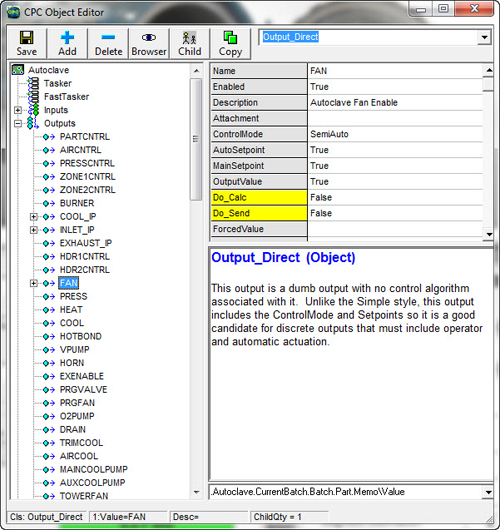Open the Output_Direct class dropdown

[484, 37]
